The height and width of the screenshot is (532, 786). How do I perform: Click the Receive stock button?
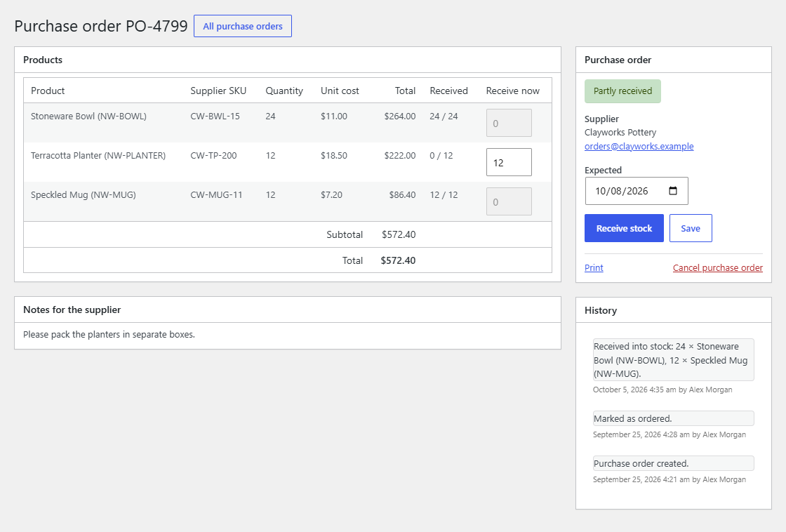(x=624, y=228)
